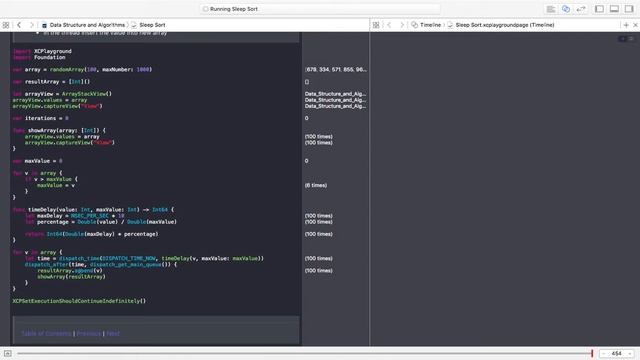Toggle the utilities (right) panel button
Screen dimensions: 640x360
[x=629, y=9]
